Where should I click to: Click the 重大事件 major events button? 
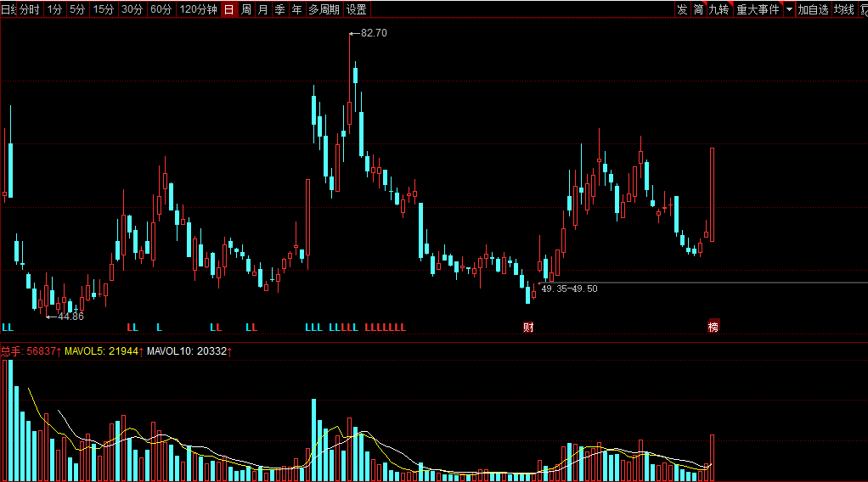(x=758, y=9)
